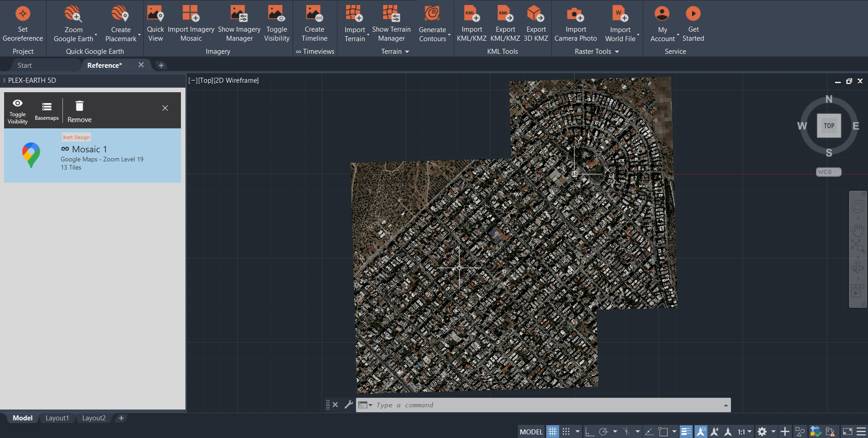Screen dimensions: 868x438
Task: Click ShowMotion in navigation bar
Action: pos(858,291)
